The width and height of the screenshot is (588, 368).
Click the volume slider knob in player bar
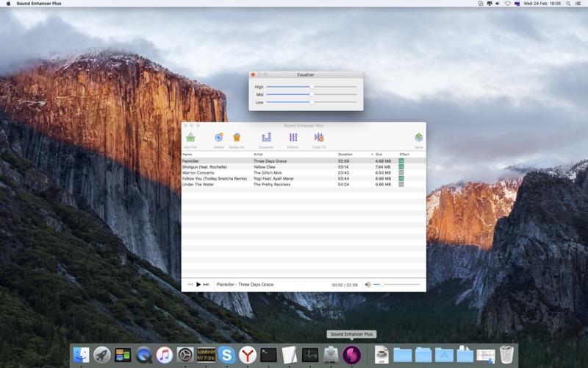pos(381,285)
